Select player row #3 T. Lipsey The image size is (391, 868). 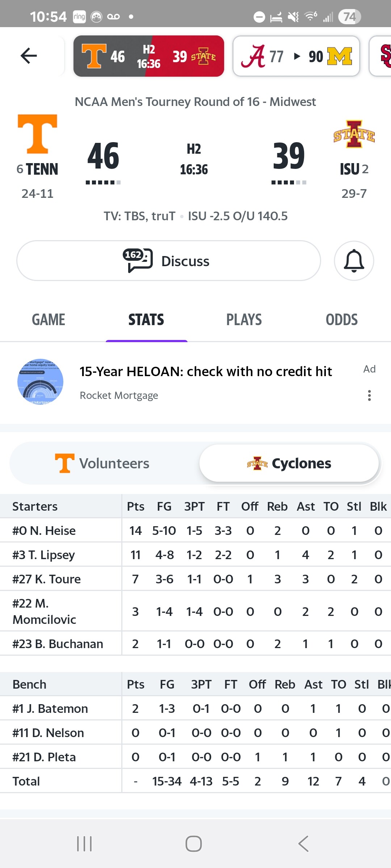[44, 555]
